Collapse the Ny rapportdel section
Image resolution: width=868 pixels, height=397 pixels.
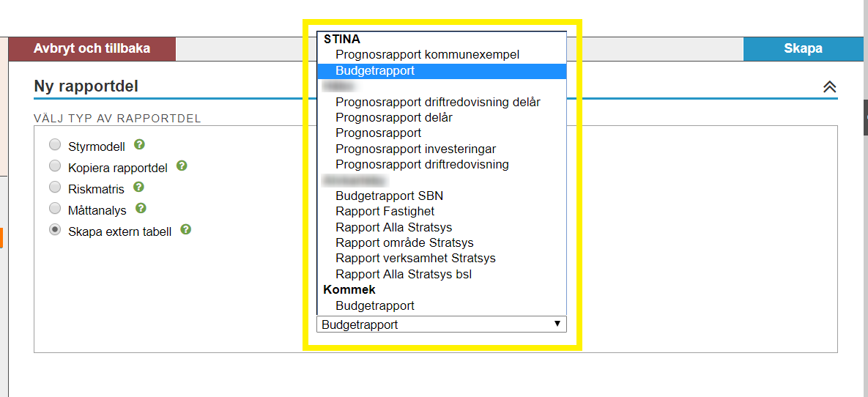(x=829, y=87)
